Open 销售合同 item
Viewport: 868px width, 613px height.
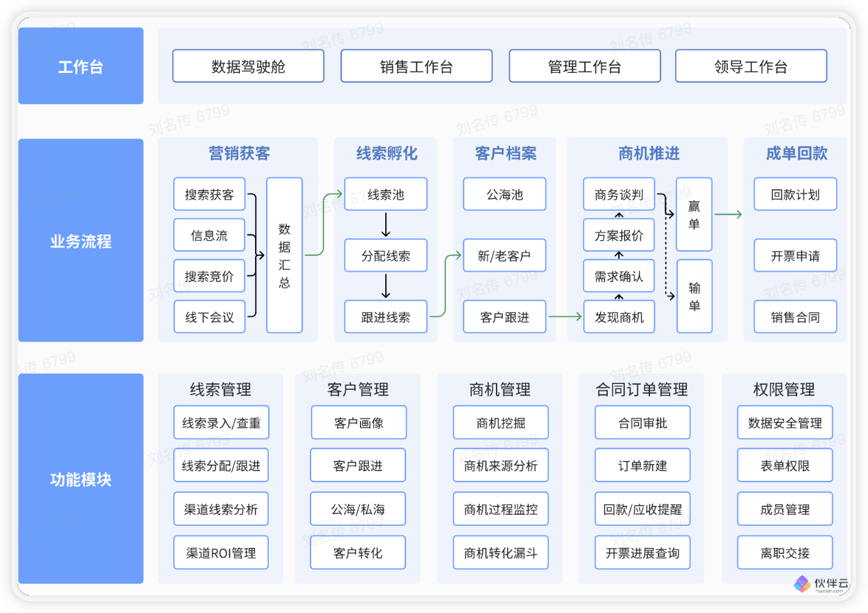[795, 317]
